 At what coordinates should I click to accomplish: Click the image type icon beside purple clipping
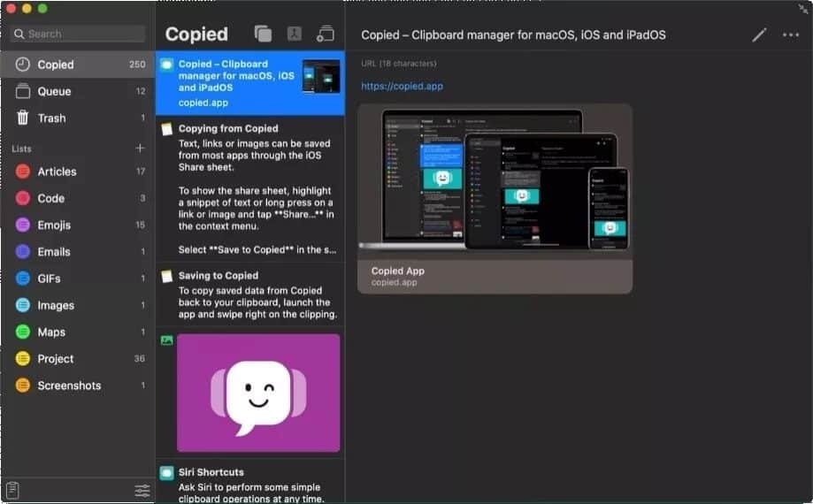pyautogui.click(x=166, y=340)
